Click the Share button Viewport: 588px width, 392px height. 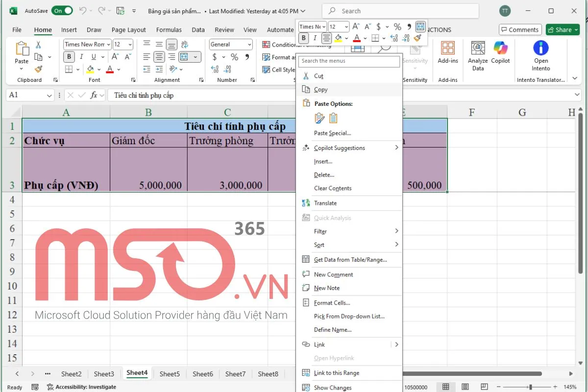click(562, 29)
